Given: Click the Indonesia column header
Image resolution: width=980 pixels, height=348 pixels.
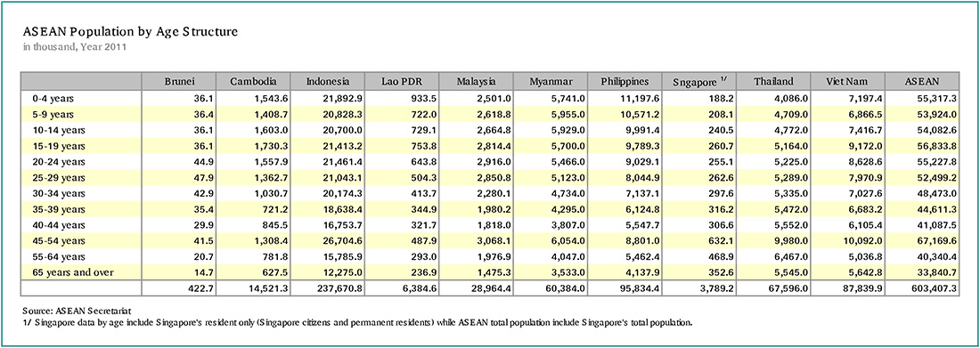Looking at the screenshot, I should [x=328, y=81].
